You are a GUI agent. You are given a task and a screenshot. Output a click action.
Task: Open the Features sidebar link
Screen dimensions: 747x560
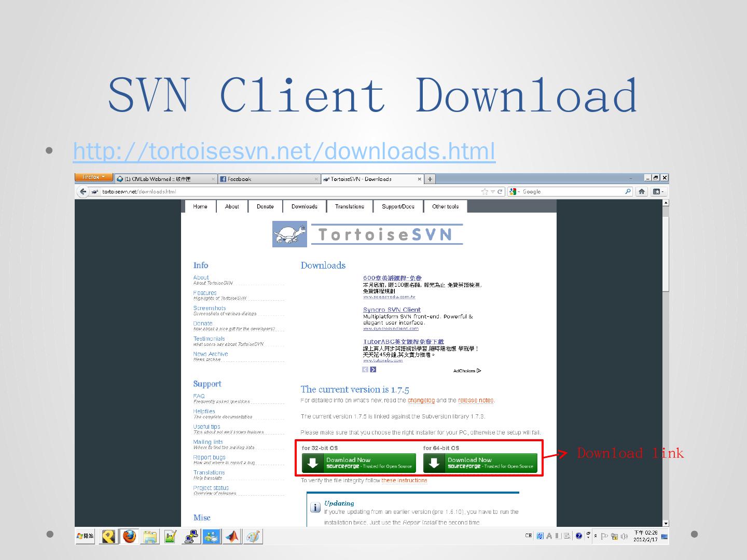click(205, 293)
